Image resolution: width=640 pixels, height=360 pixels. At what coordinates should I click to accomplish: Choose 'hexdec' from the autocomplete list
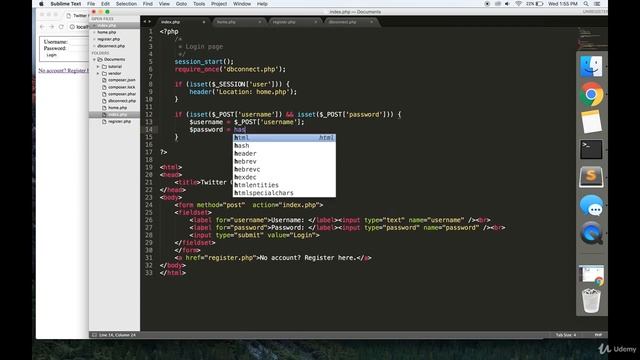coord(284,177)
